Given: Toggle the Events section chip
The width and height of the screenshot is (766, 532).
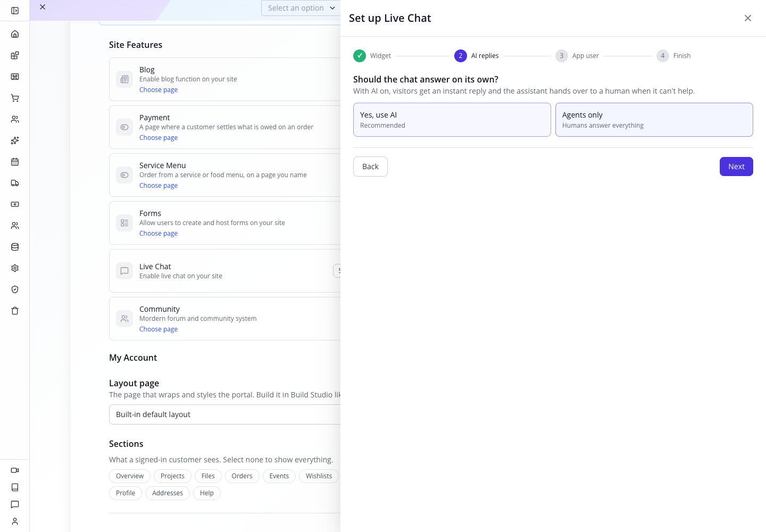Looking at the screenshot, I should (279, 476).
